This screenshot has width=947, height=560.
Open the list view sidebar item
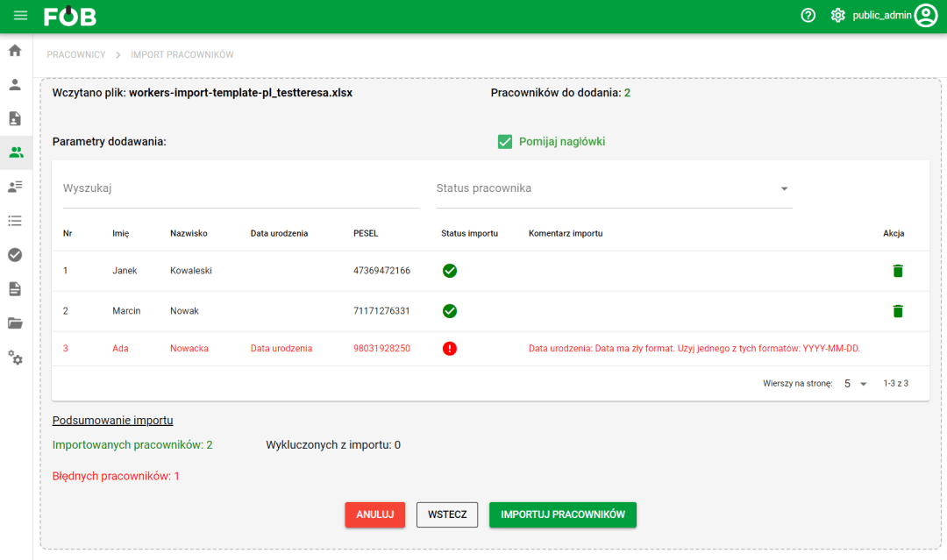pos(15,220)
